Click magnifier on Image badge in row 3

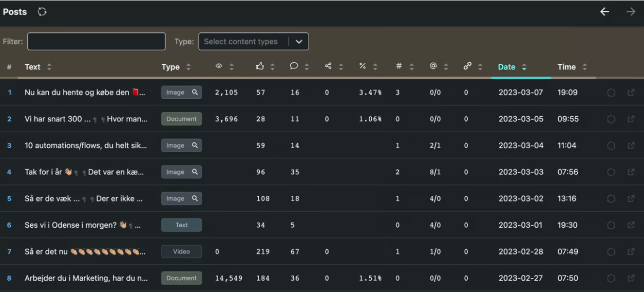point(195,145)
